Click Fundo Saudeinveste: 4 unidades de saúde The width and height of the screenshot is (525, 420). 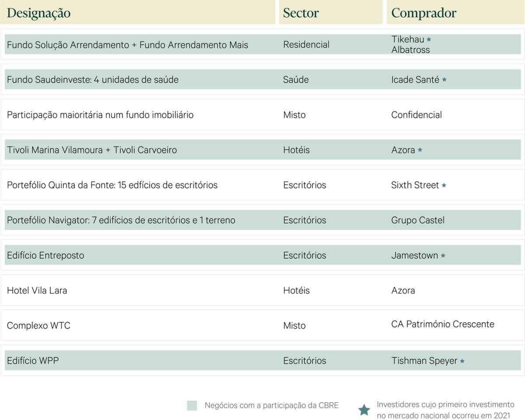pyautogui.click(x=93, y=80)
